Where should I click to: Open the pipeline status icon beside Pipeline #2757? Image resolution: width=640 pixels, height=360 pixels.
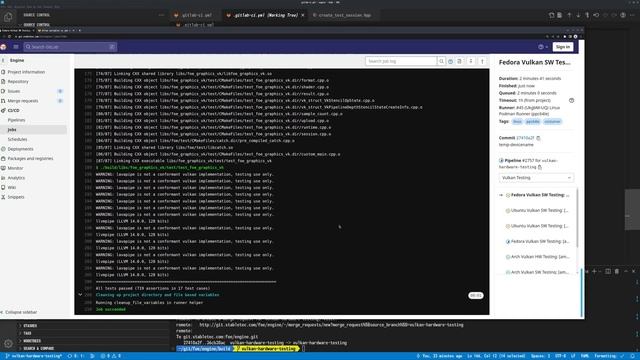(x=501, y=160)
